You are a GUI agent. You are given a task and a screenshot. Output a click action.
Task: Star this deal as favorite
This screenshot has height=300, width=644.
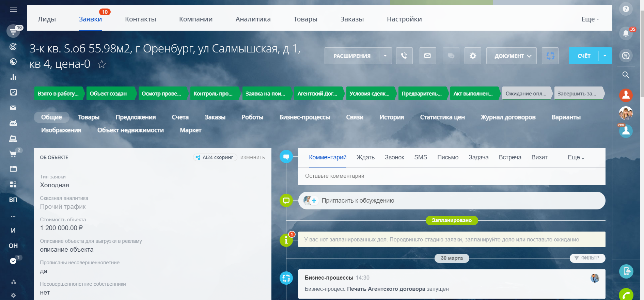[x=101, y=64]
